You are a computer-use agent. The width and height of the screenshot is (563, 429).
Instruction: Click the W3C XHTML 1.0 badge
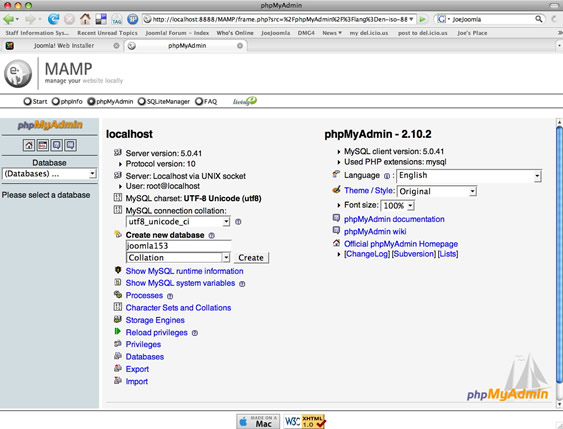click(304, 421)
